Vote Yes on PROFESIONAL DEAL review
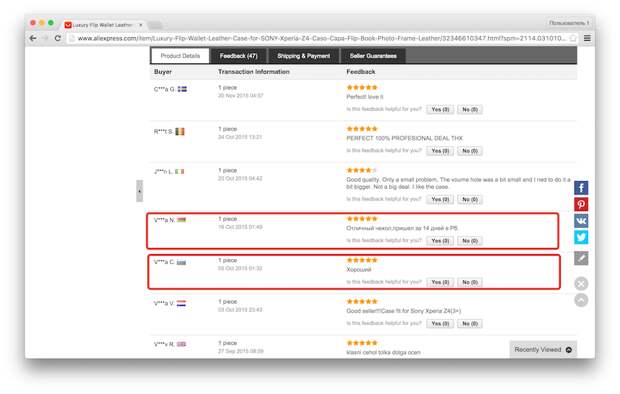Viewport: 620px width, 394px height. coord(440,151)
